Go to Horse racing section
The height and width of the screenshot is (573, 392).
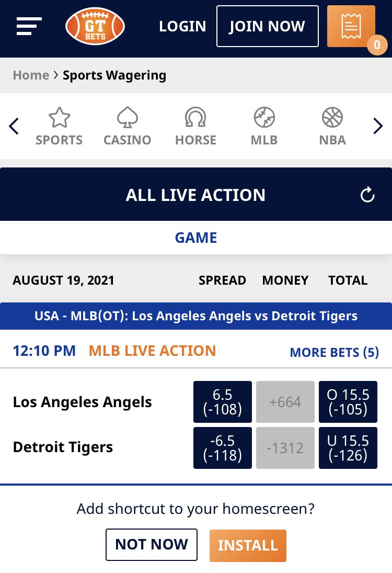195,127
